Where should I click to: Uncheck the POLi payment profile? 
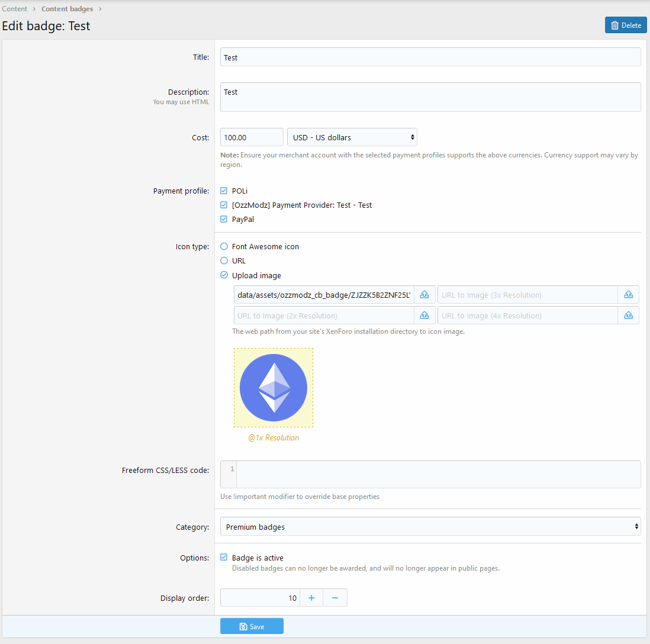tap(224, 191)
